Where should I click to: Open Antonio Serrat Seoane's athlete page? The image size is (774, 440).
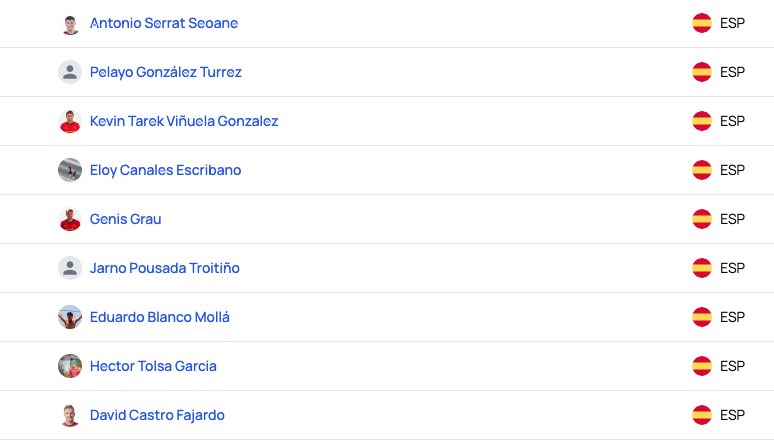point(164,23)
